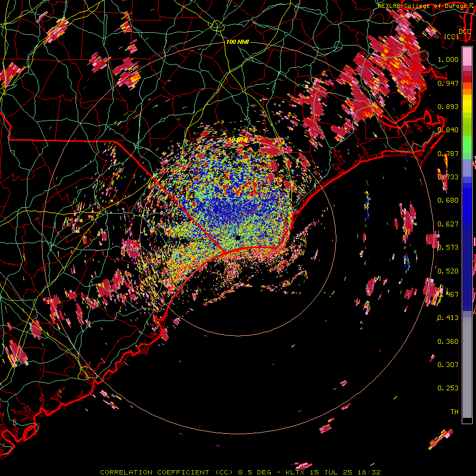
Task: Click the 0.5 DEG elevation text
Action: pyautogui.click(x=255, y=472)
